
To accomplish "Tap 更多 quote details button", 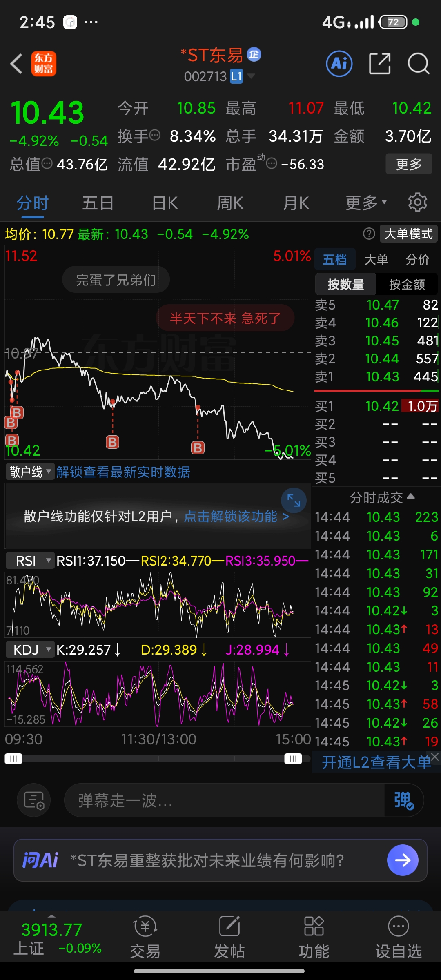I will 409,164.
